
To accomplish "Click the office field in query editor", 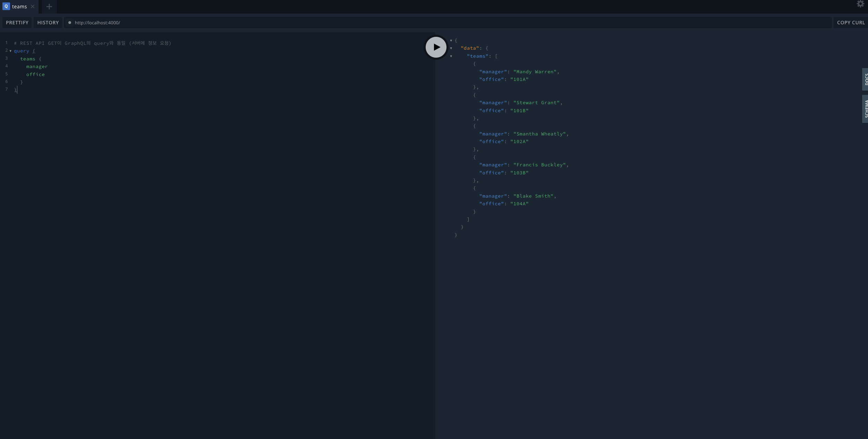I will [35, 75].
